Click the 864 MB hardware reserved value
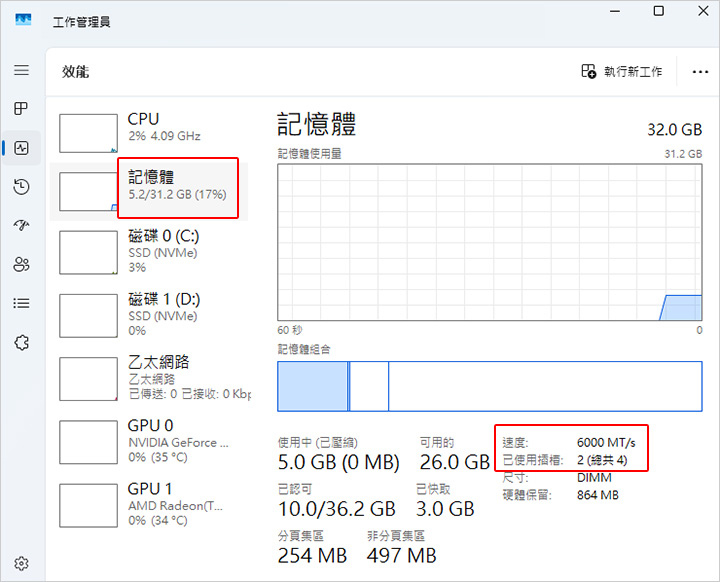 (598, 495)
